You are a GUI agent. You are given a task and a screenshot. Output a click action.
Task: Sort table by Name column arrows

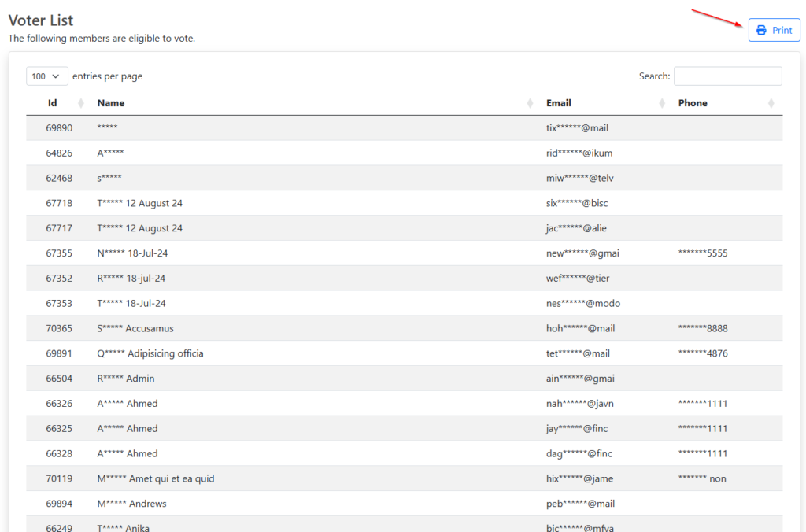coord(530,103)
